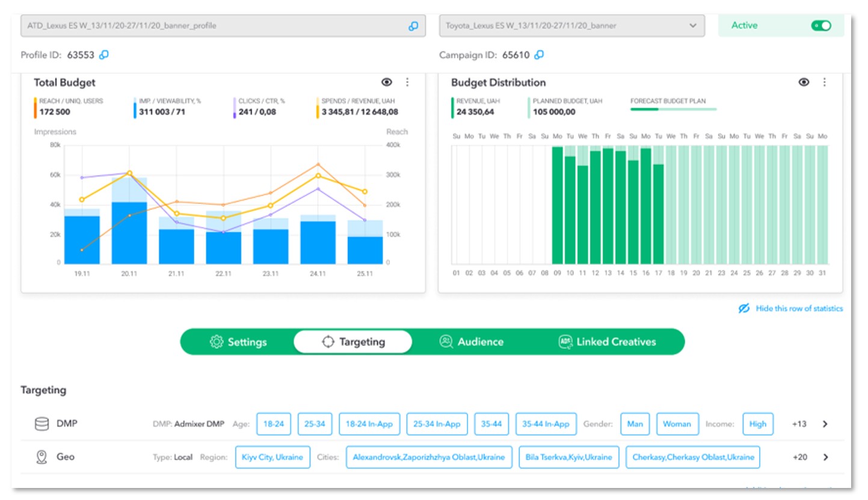This screenshot has width=868, height=500.
Task: Click the Linked Creatives ADS icon
Action: pos(565,342)
